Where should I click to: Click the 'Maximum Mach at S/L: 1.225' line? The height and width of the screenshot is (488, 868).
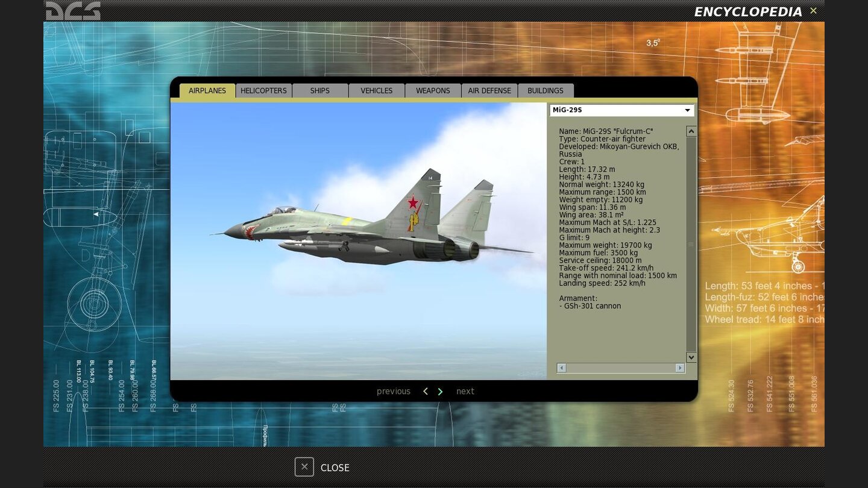(x=608, y=223)
